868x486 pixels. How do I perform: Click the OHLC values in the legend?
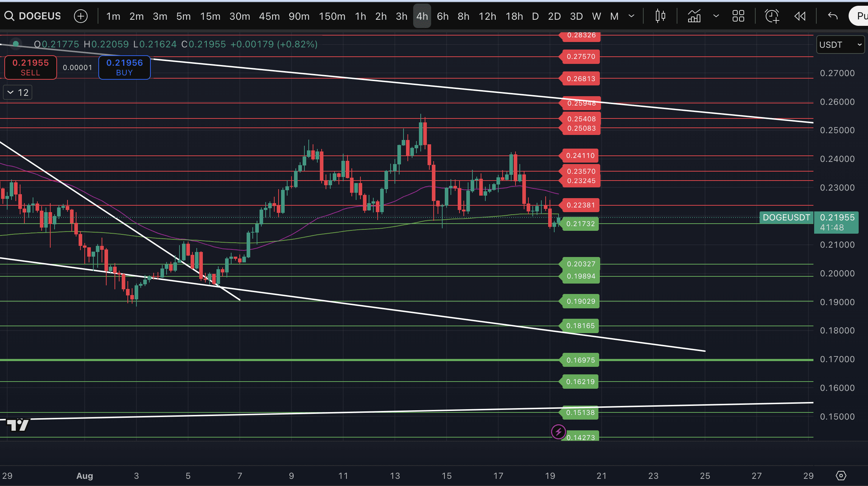point(176,44)
